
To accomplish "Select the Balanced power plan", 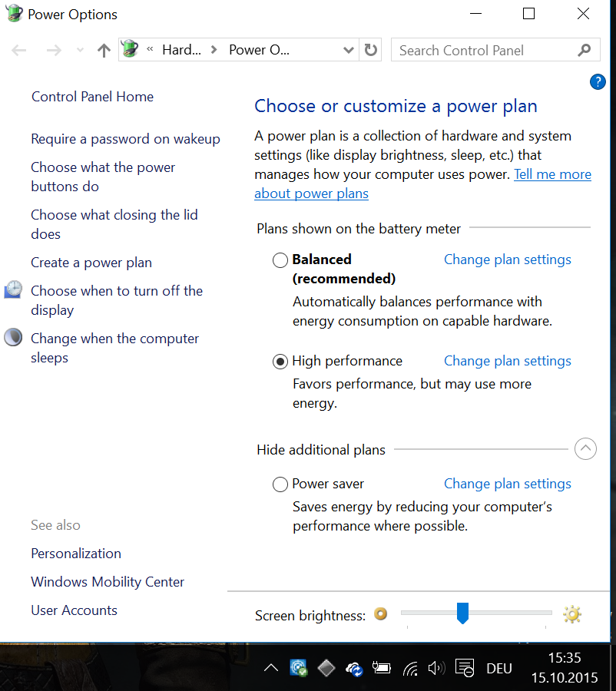I will [280, 260].
